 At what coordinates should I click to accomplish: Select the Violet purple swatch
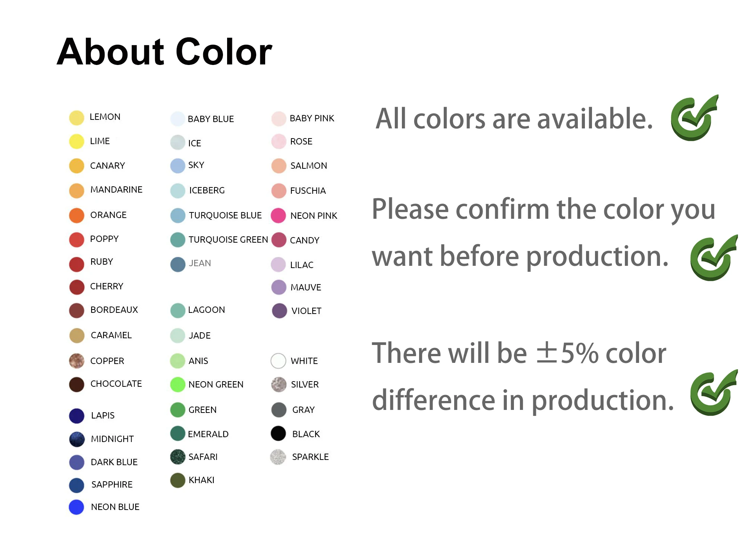tap(279, 311)
